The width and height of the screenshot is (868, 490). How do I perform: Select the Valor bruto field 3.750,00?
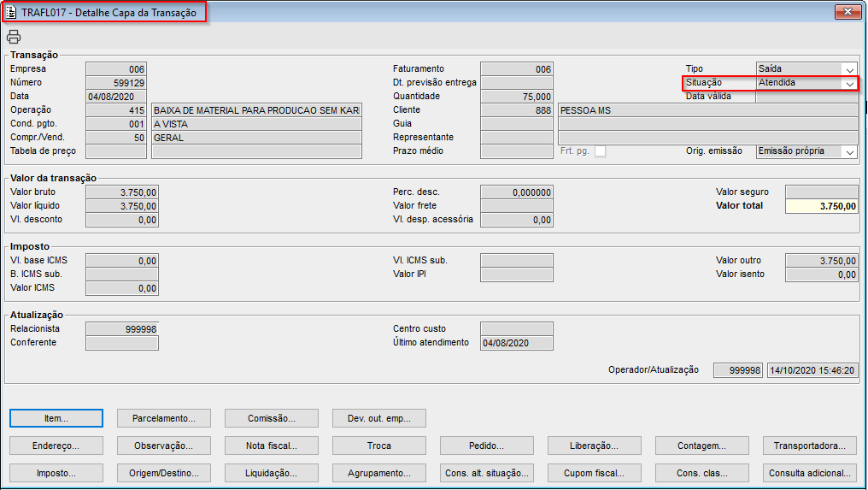pos(122,192)
